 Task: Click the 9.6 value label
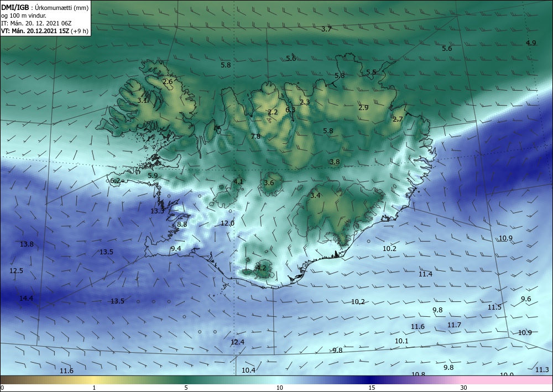pos(526,299)
